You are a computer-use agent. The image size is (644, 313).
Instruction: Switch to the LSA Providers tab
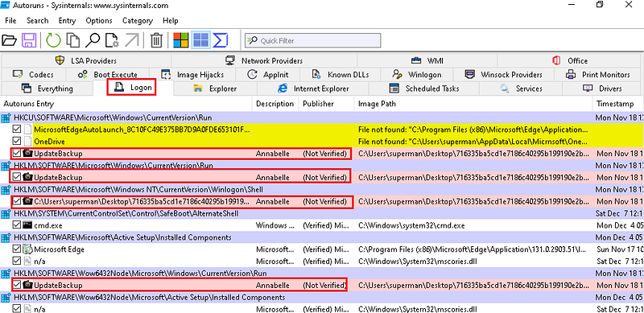pyautogui.click(x=85, y=61)
